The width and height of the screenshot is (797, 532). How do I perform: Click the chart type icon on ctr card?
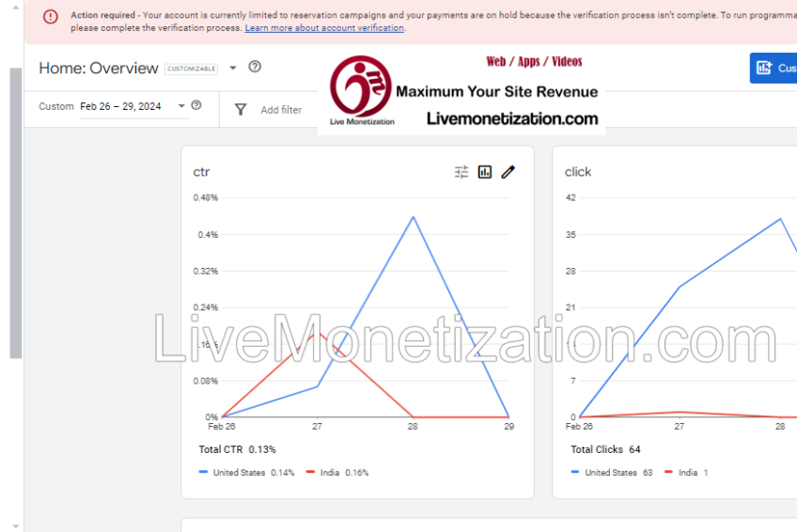pos(485,172)
